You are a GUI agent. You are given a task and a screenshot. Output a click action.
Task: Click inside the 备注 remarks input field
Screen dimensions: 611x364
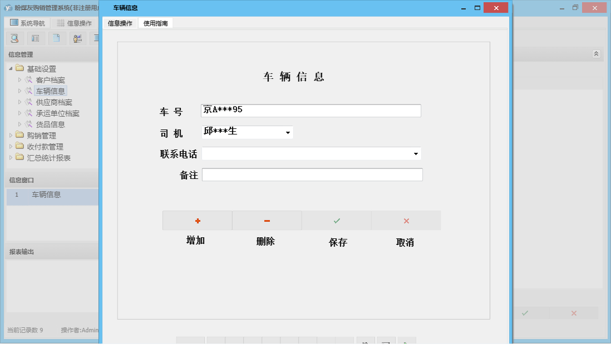[312, 174]
